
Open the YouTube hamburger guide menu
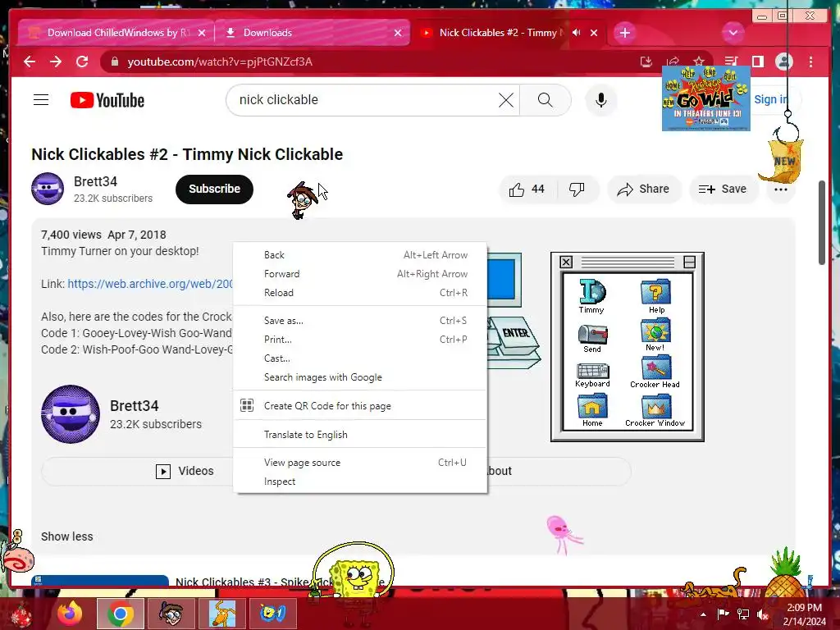click(41, 100)
